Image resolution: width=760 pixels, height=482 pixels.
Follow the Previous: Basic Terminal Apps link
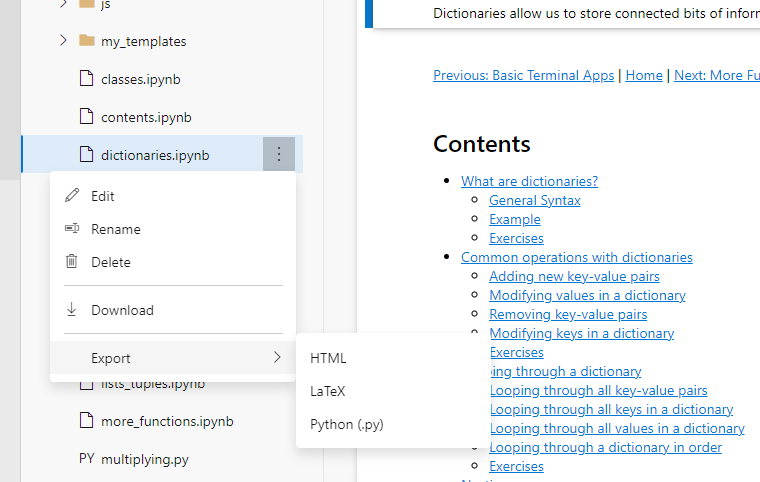click(x=523, y=75)
